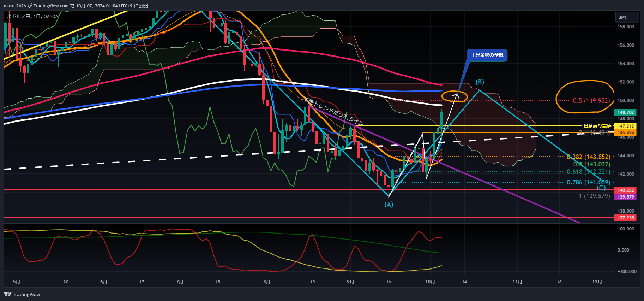This screenshot has width=644, height=301.
Task: Click the JPY currency button
Action: (627, 17)
